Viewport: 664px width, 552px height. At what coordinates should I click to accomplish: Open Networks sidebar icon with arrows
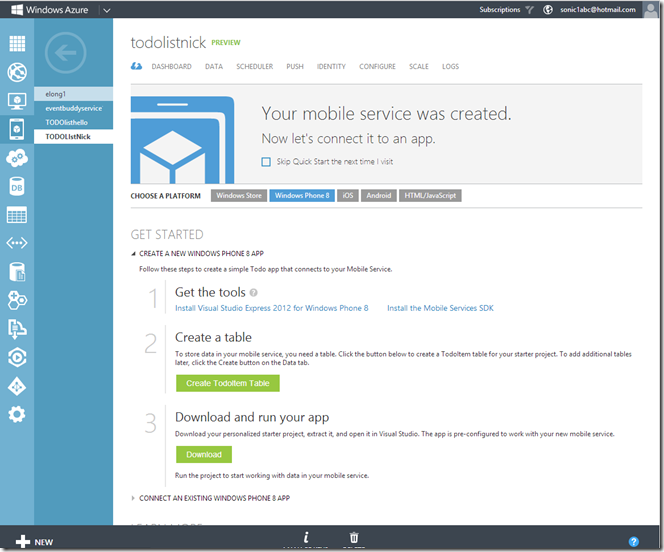(17, 243)
